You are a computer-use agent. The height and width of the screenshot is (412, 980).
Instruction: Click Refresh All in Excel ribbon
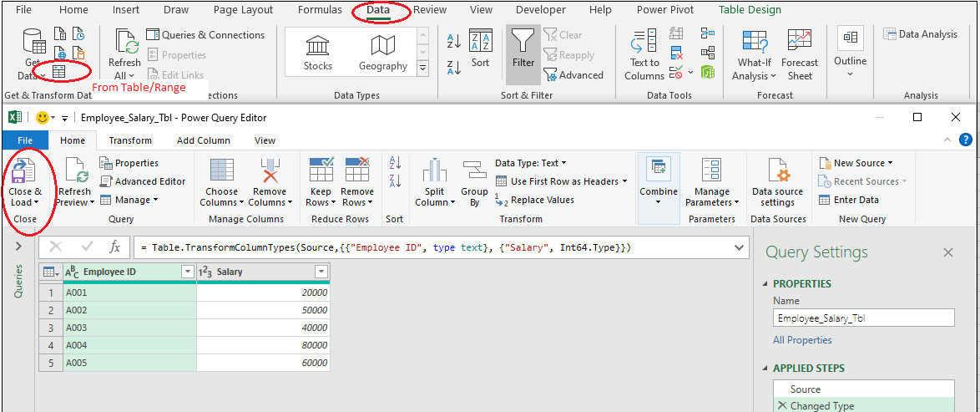pyautogui.click(x=125, y=55)
